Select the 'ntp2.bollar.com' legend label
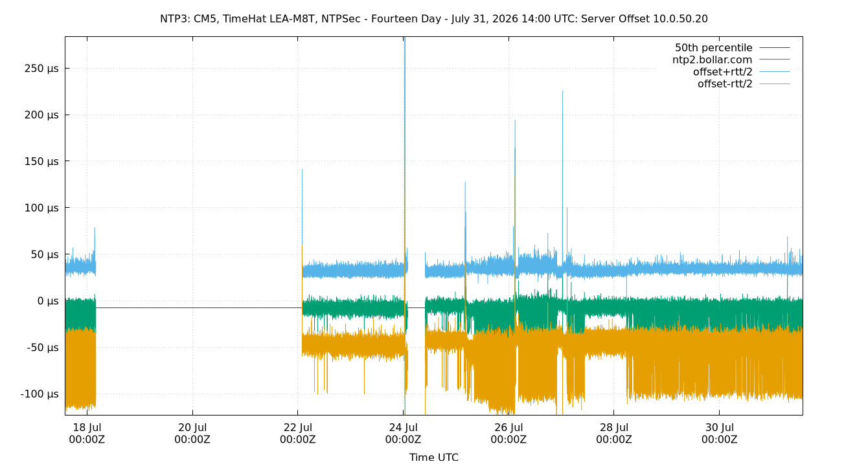This screenshot has width=868, height=466. coord(712,60)
